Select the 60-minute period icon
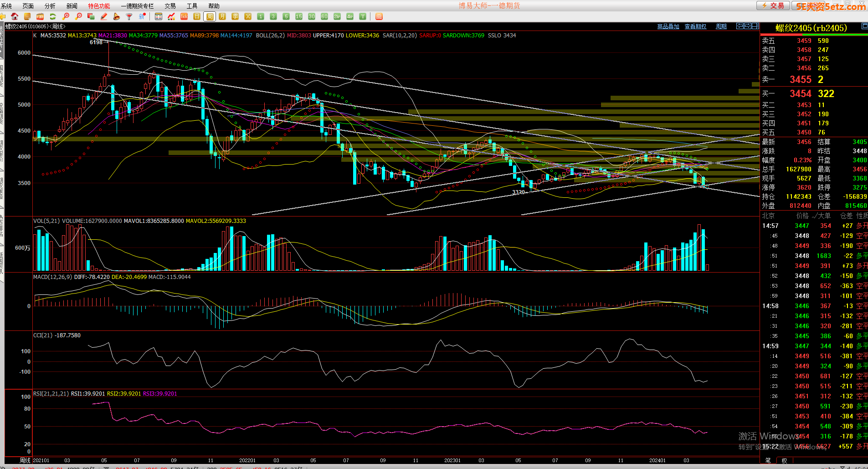The height and width of the screenshot is (469, 868). (x=324, y=16)
